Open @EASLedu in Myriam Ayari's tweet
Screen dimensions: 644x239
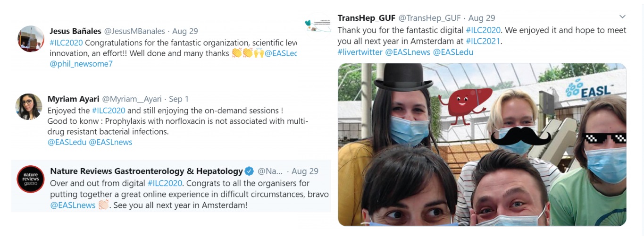[67, 142]
